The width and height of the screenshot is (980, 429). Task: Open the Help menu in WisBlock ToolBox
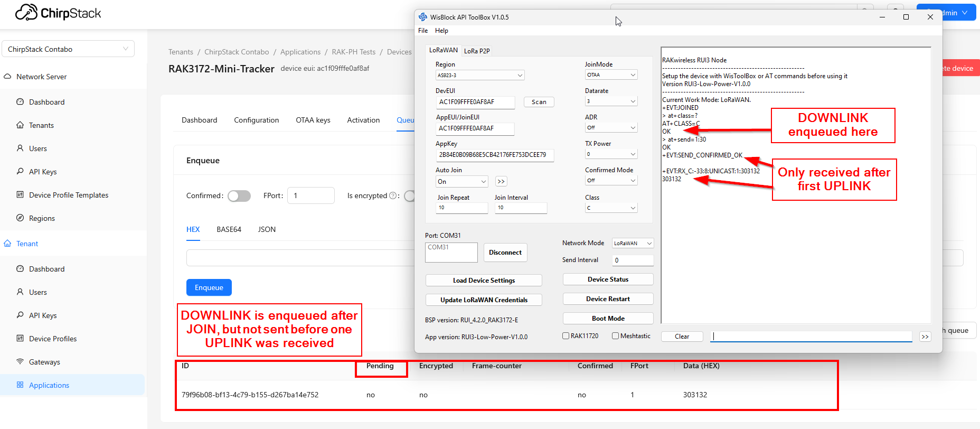pyautogui.click(x=441, y=31)
